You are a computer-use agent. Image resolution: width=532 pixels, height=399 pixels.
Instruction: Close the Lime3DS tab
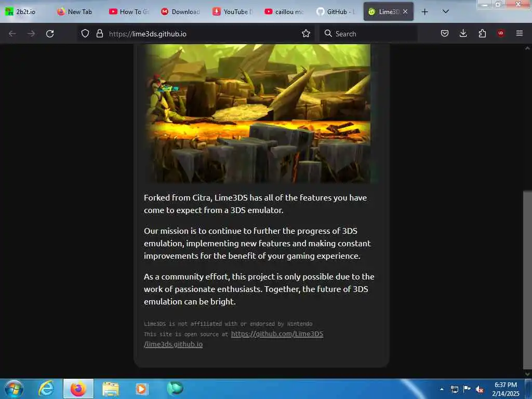[405, 12]
